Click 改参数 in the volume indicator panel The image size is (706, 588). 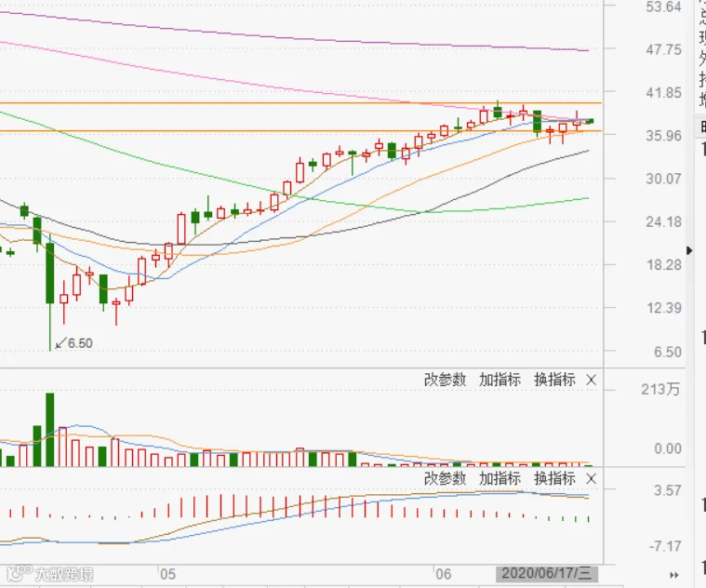point(445,380)
